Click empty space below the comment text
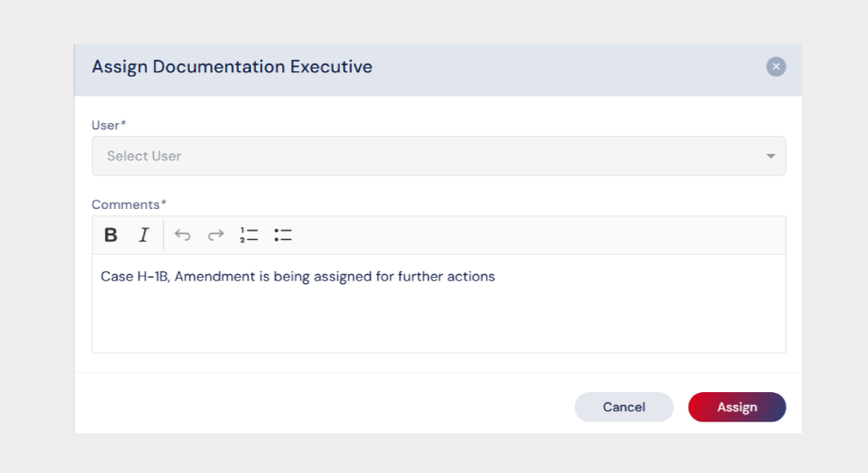868x473 pixels. (438, 322)
